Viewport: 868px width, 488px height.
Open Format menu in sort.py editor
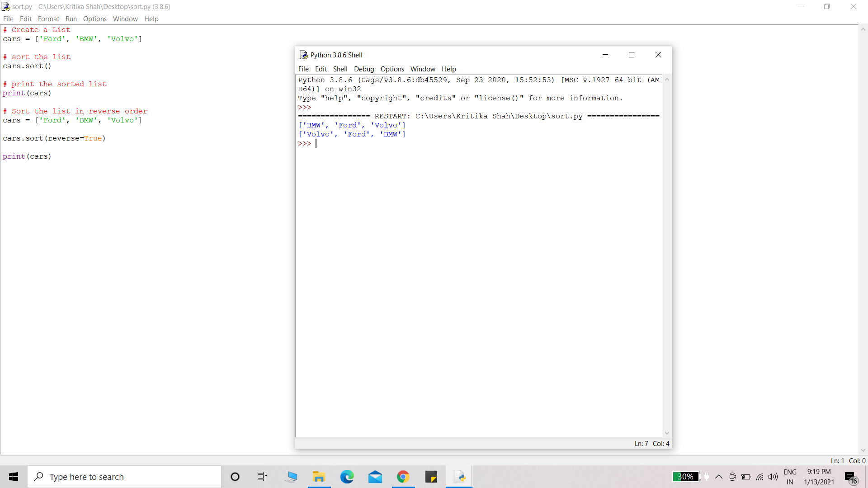click(48, 19)
